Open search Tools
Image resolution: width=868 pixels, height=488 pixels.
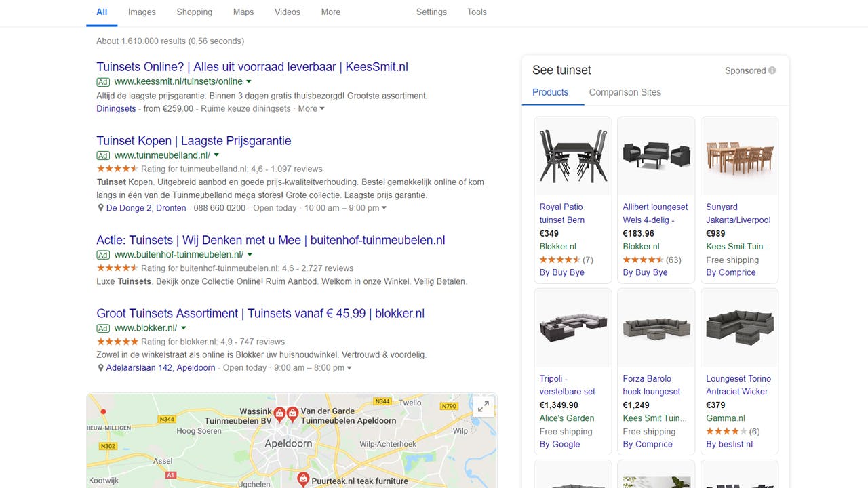(x=477, y=12)
